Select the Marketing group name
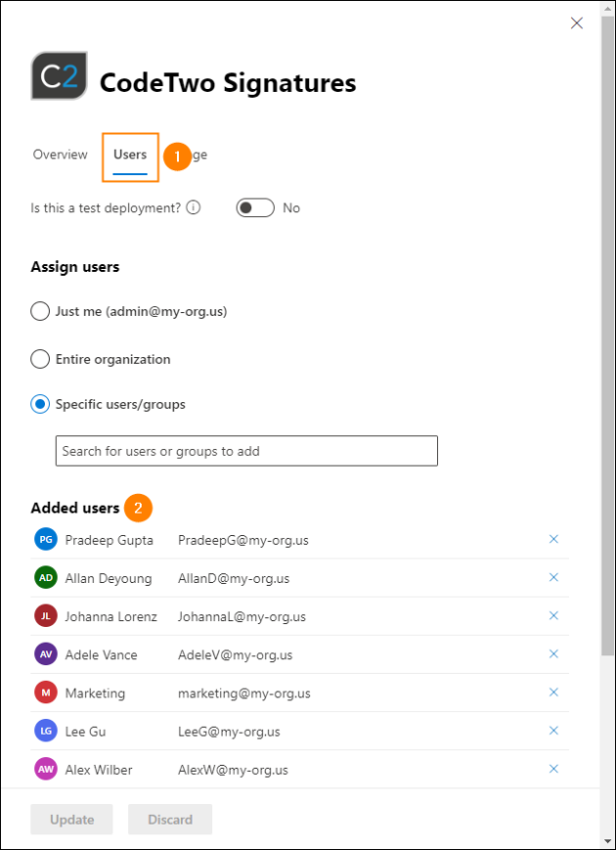Viewport: 616px width, 850px height. [95, 693]
